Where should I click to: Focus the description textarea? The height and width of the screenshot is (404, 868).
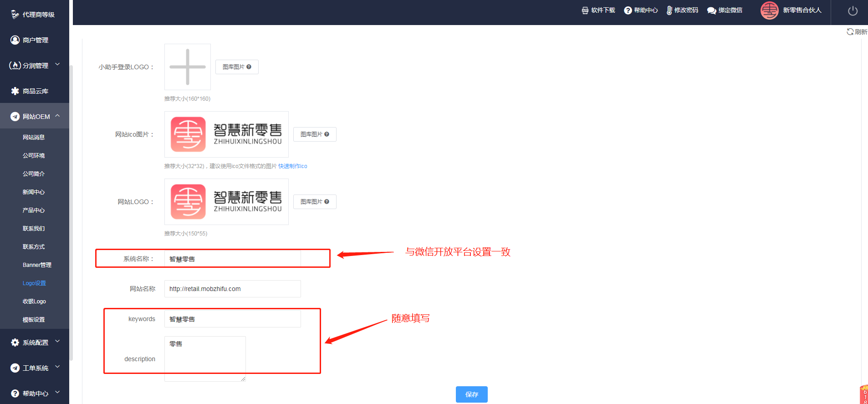pos(205,359)
